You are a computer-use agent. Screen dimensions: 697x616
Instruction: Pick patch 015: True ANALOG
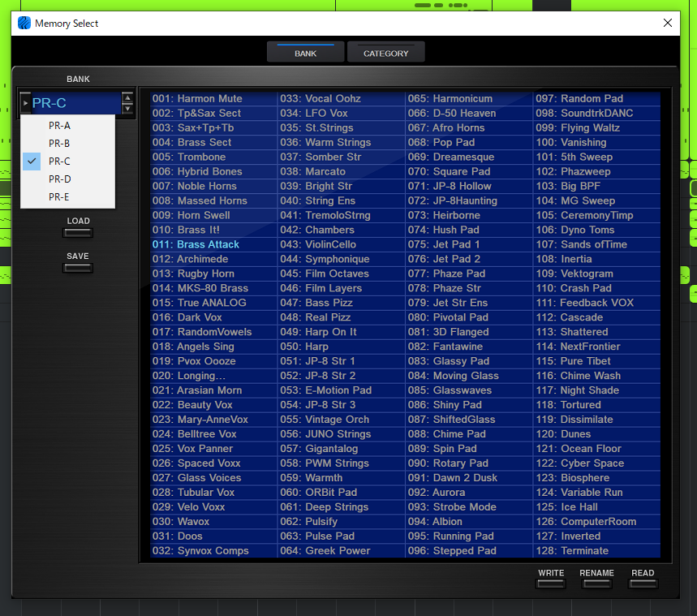[213, 303]
